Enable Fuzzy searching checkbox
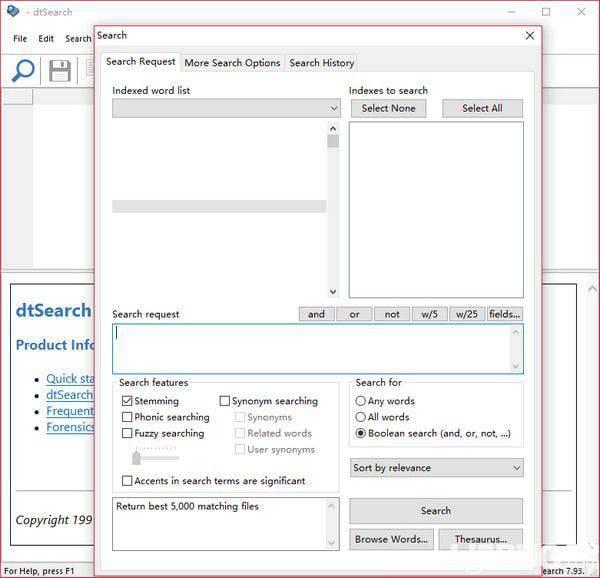This screenshot has height=578, width=600. (x=127, y=433)
